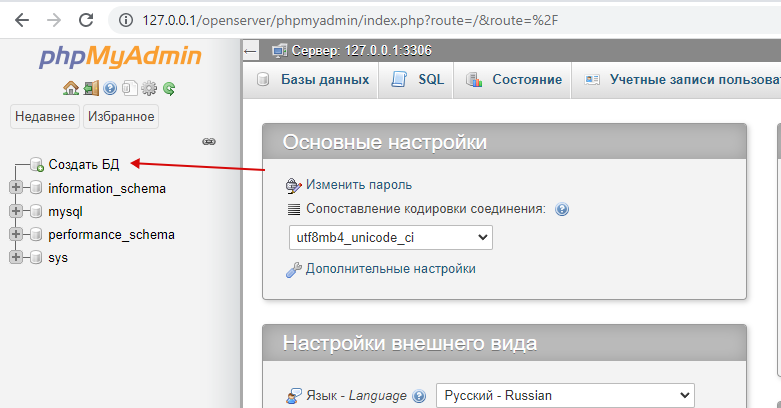The image size is (781, 408).
Task: Open navigation panel settings gear icon
Action: (149, 89)
